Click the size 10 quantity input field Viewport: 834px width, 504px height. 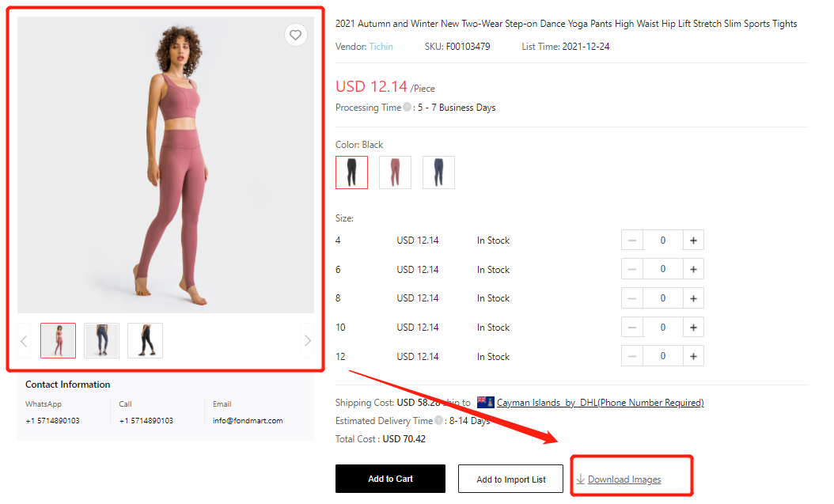pos(663,328)
